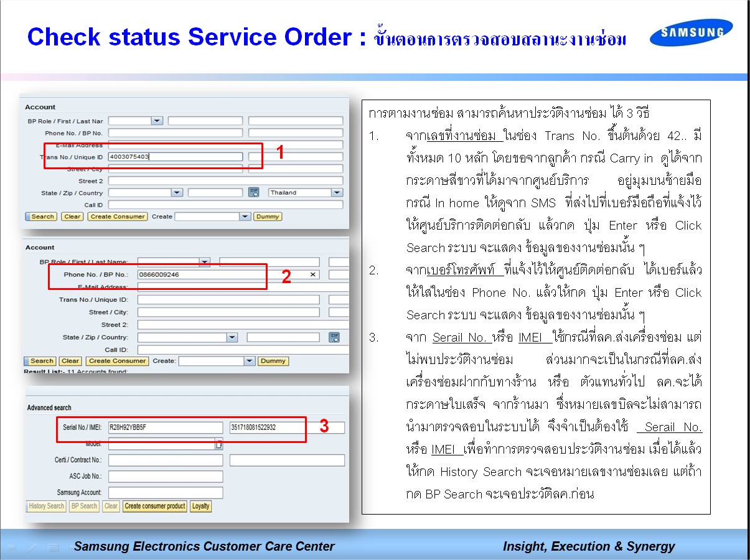Click the Zip field in the 0866009246 form
This screenshot has width=750, height=560.
(283, 337)
